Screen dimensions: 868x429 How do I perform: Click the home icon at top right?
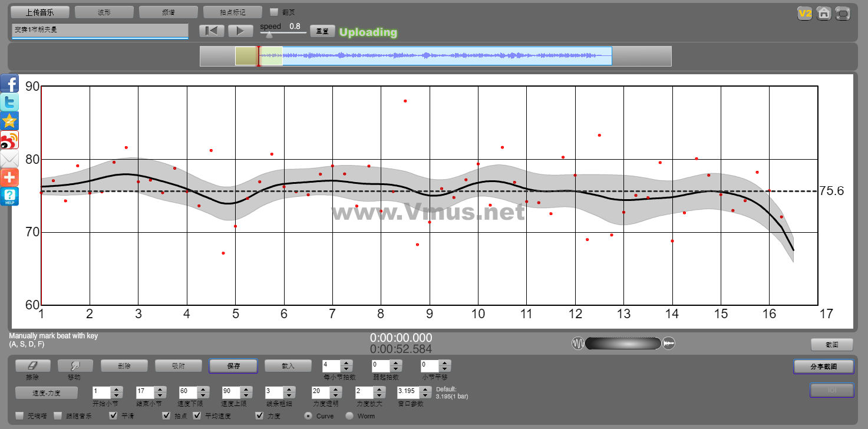pyautogui.click(x=824, y=13)
